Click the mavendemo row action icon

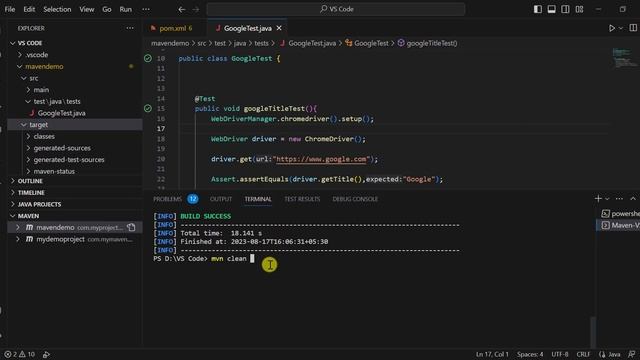pyautogui.click(x=131, y=227)
